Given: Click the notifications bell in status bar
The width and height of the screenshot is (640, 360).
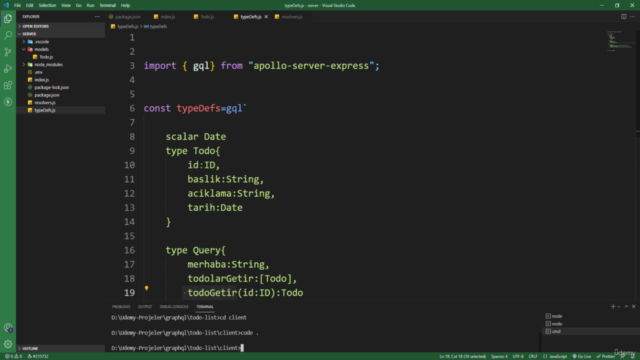Looking at the screenshot, I should point(632,356).
